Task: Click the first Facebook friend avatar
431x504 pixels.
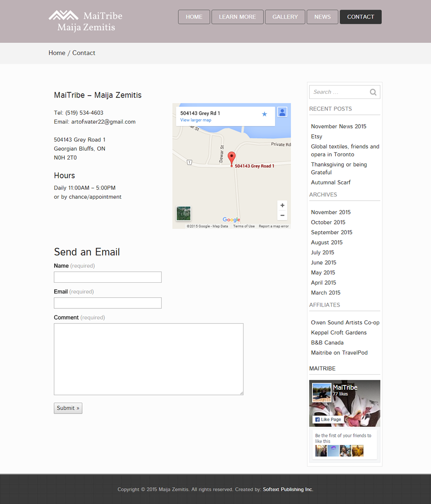Action: [321, 451]
